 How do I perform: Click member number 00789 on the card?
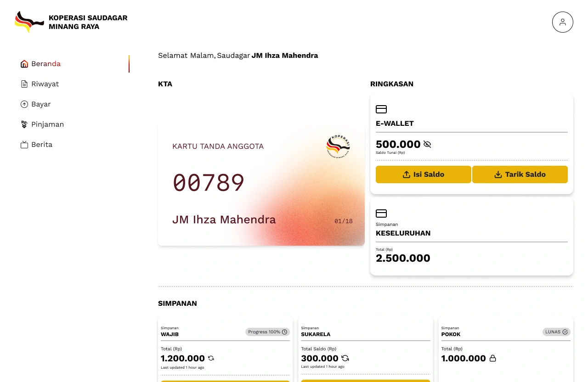(x=209, y=183)
